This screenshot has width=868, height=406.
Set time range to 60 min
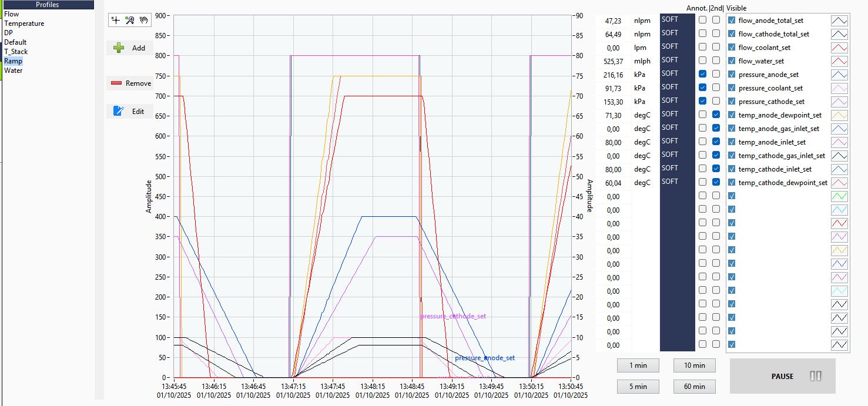click(695, 387)
